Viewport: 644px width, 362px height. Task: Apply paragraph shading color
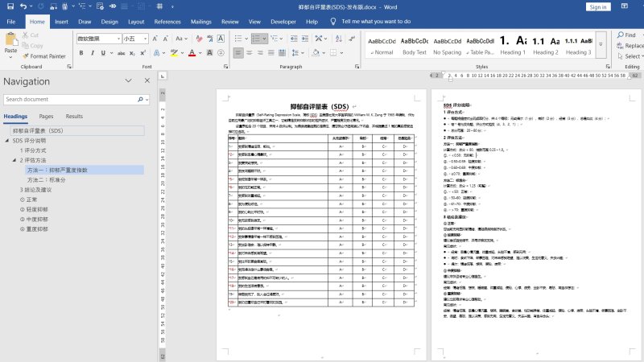coord(316,53)
